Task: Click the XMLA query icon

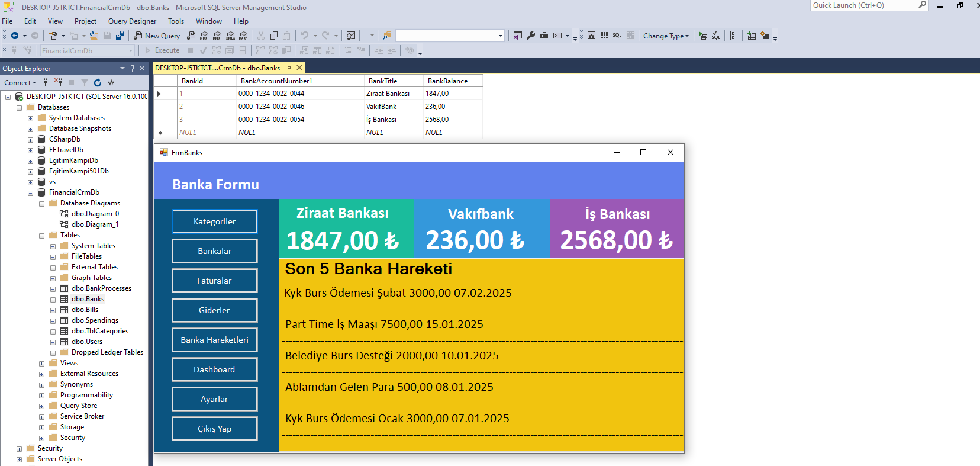Action: 230,36
